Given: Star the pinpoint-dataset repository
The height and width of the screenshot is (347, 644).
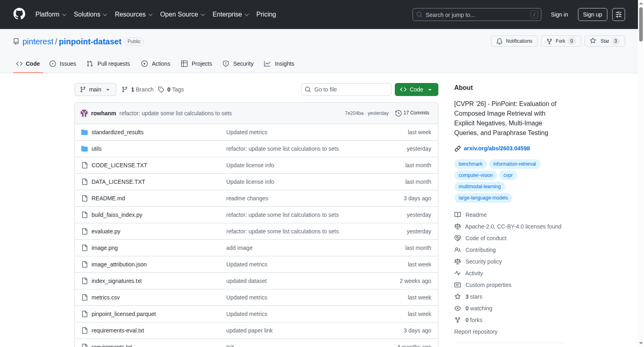Looking at the screenshot, I should (605, 41).
